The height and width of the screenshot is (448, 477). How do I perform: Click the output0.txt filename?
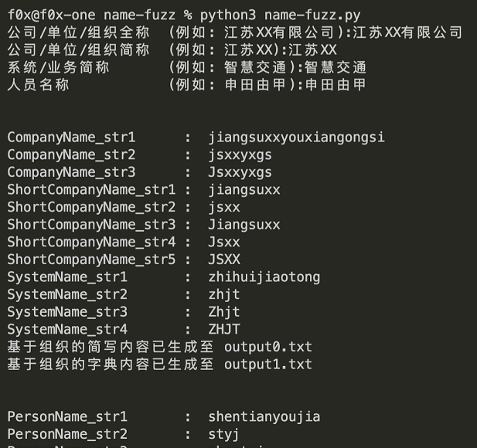267,347
